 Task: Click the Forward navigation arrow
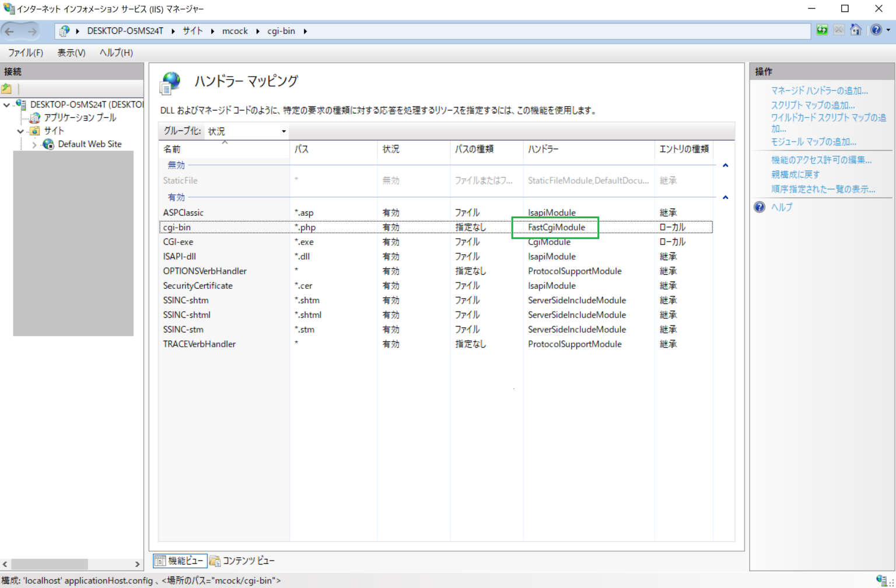click(x=32, y=32)
